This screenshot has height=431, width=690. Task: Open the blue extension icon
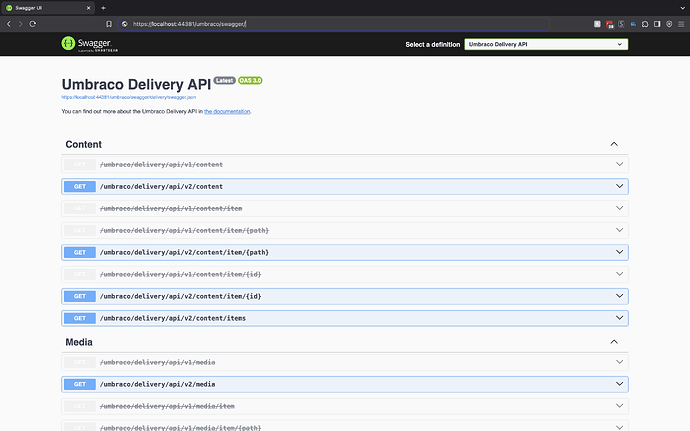click(633, 24)
